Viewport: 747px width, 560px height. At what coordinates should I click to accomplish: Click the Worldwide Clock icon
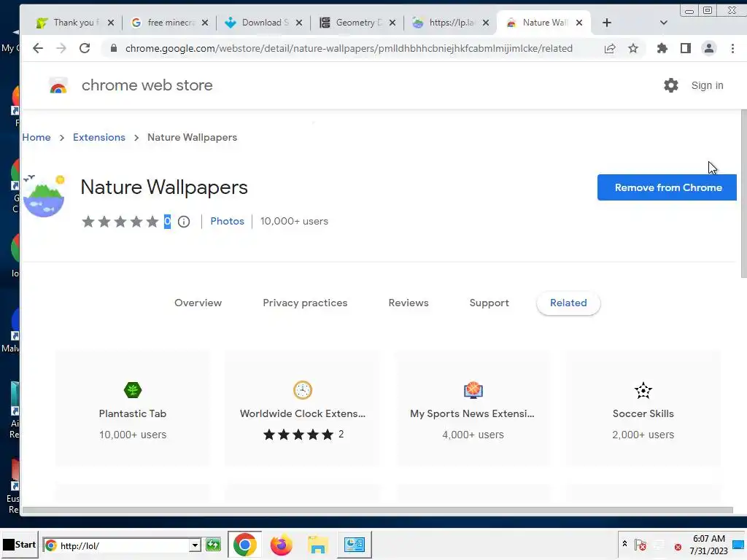[303, 390]
